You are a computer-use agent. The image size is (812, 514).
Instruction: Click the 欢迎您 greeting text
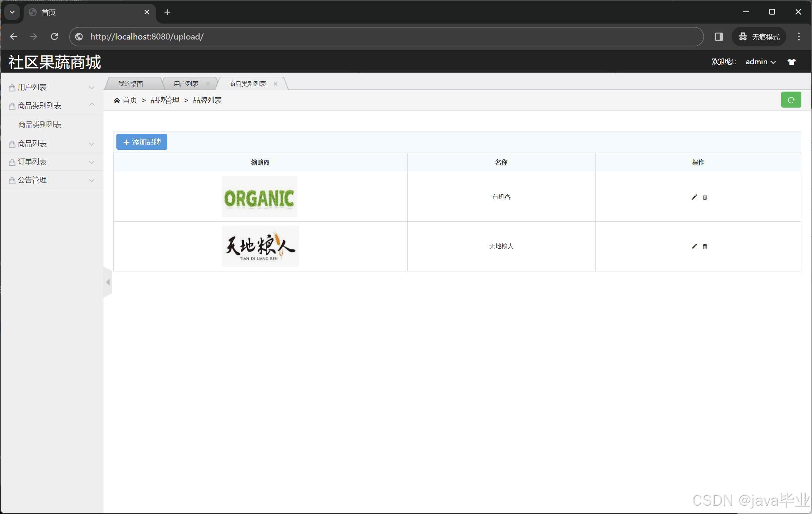pos(724,62)
